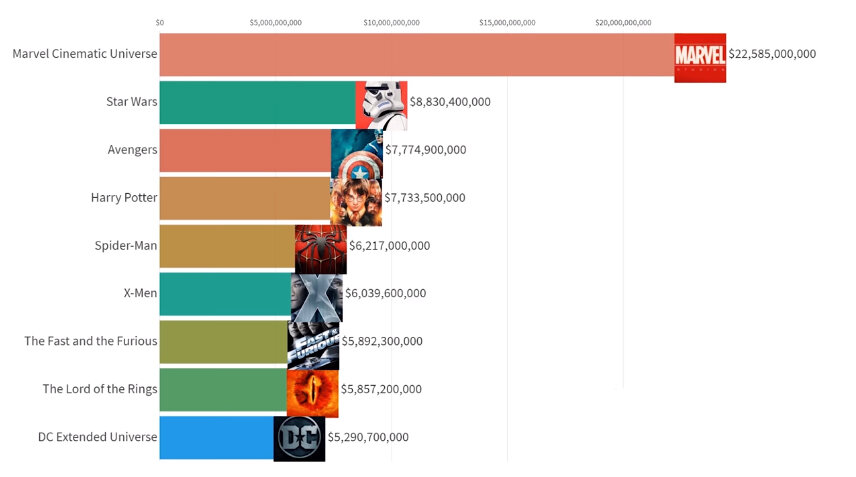Click the $20,000,000,000 axis label
The image size is (856, 477).
(623, 23)
